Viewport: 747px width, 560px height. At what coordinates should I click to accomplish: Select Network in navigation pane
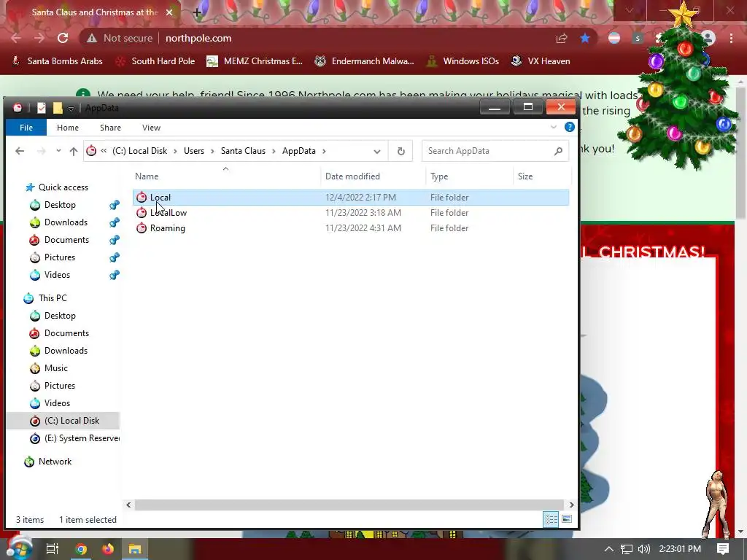tap(55, 462)
